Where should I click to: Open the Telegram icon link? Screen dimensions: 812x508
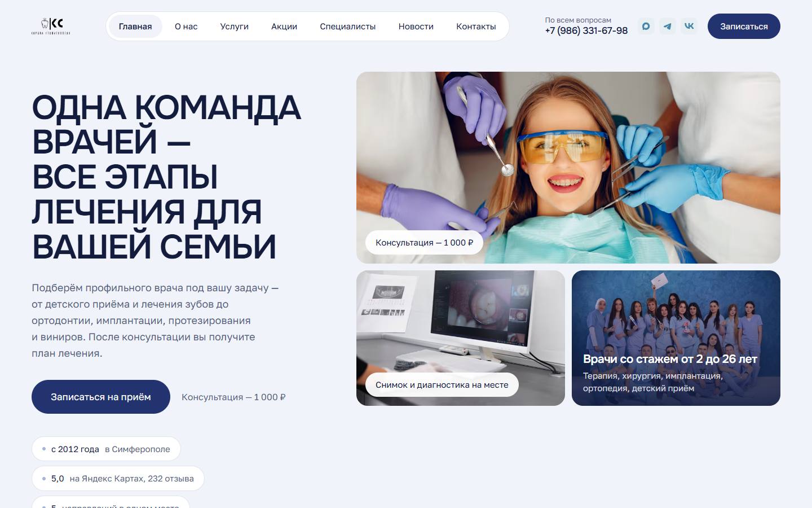668,26
